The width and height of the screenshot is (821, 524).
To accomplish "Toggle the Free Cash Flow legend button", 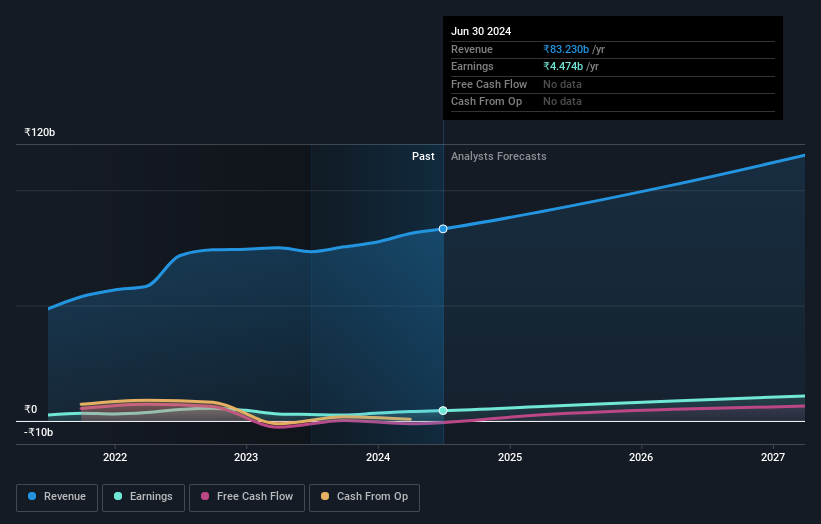I will click(x=247, y=497).
